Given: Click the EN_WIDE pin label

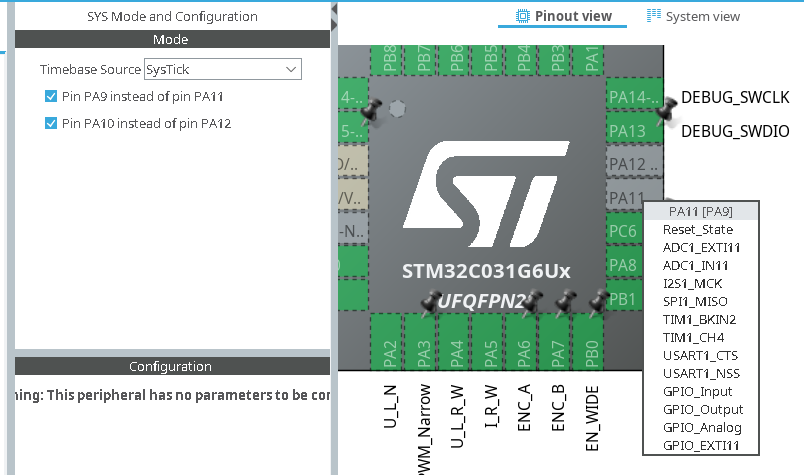Looking at the screenshot, I should 592,419.
